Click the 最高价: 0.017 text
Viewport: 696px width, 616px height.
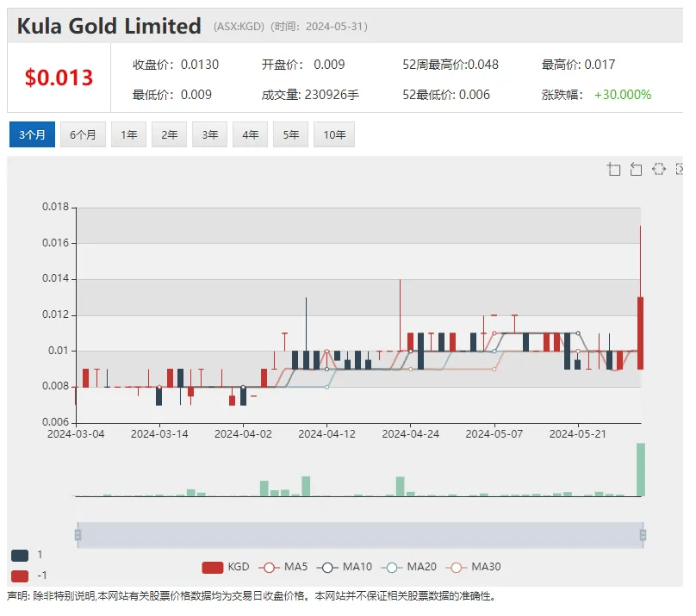(578, 65)
